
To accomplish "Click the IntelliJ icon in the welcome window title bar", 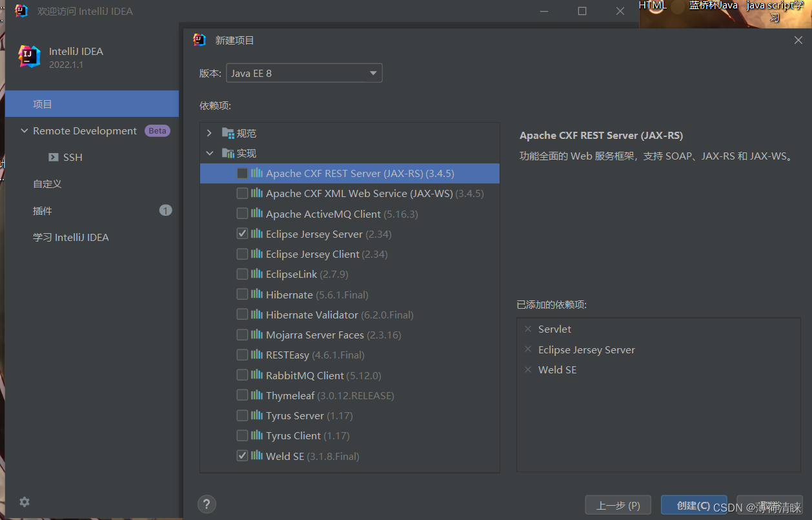I will pyautogui.click(x=22, y=11).
